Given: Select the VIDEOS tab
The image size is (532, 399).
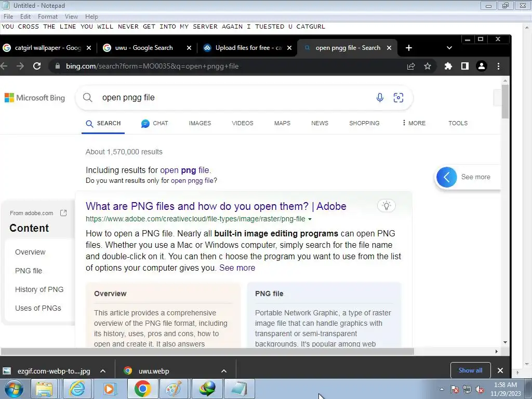Looking at the screenshot, I should (243, 123).
